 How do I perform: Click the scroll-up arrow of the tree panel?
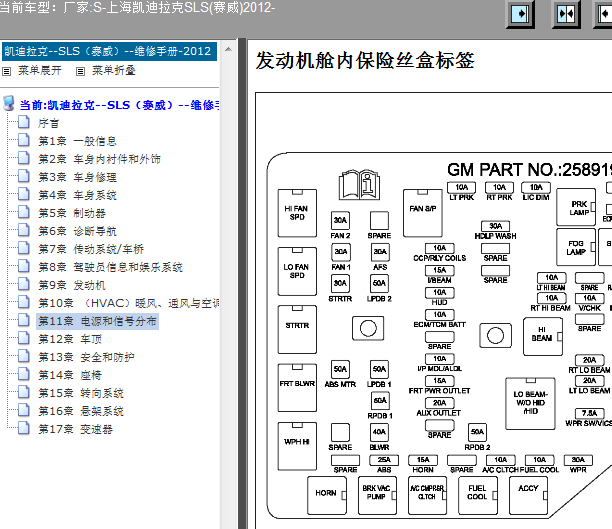pyautogui.click(x=228, y=50)
